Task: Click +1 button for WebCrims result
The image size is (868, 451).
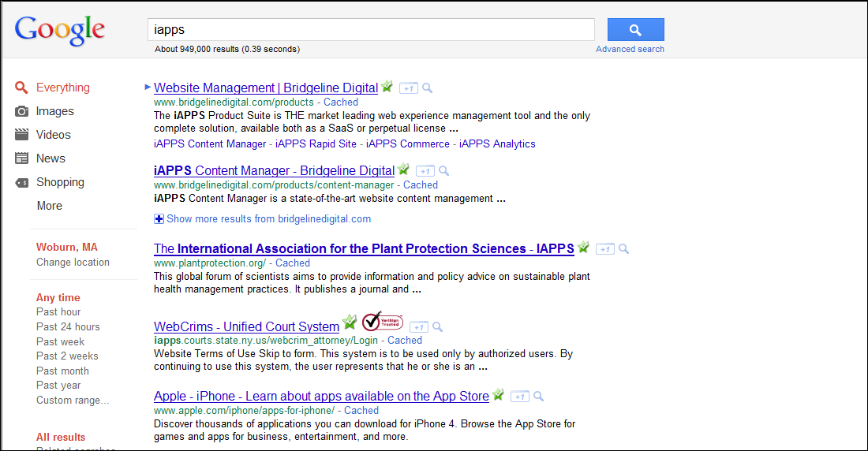Action: point(419,327)
